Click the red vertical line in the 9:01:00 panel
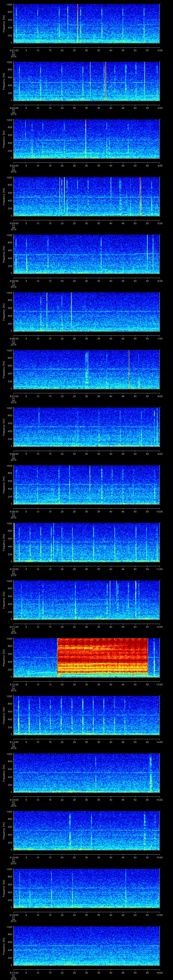173x980 pixels. (x=78, y=24)
